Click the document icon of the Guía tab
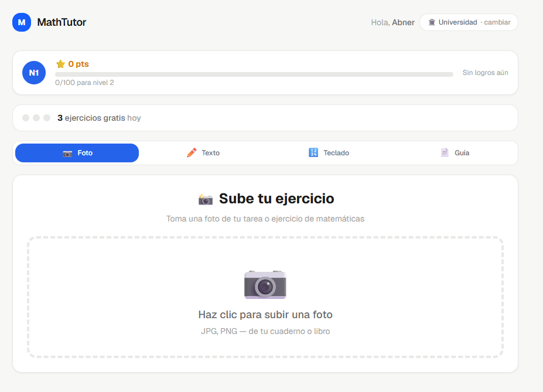The width and height of the screenshot is (543, 392). [x=445, y=152]
